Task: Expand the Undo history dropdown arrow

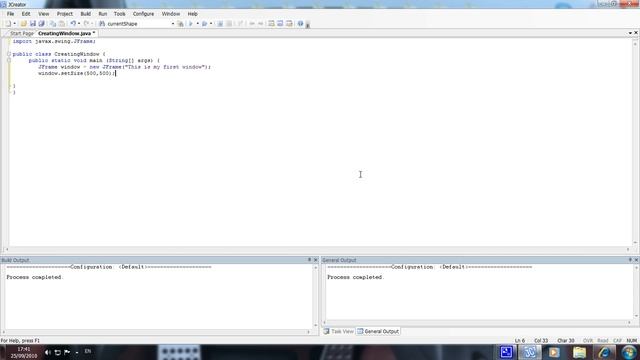Action: click(x=79, y=24)
